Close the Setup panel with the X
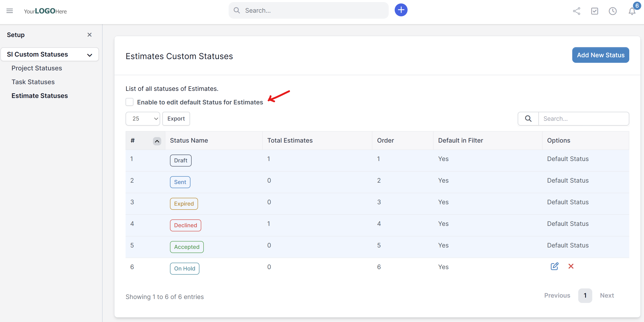The height and width of the screenshot is (322, 644). pos(89,35)
